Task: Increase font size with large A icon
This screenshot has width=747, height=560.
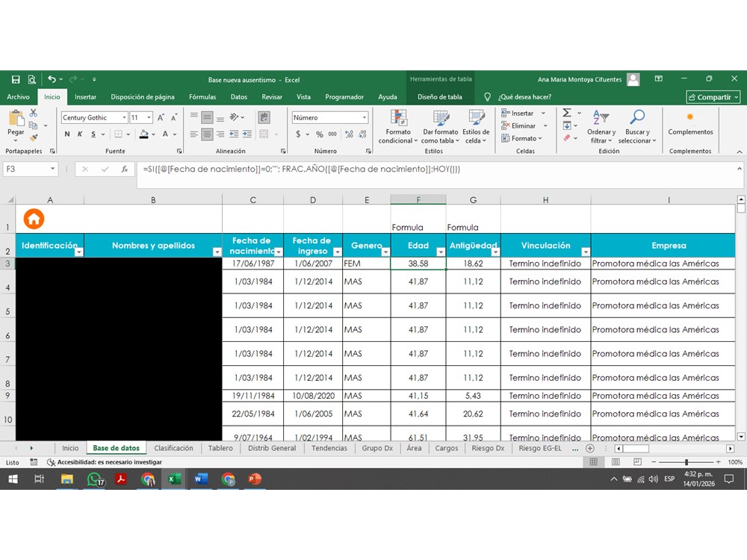Action: pyautogui.click(x=161, y=118)
